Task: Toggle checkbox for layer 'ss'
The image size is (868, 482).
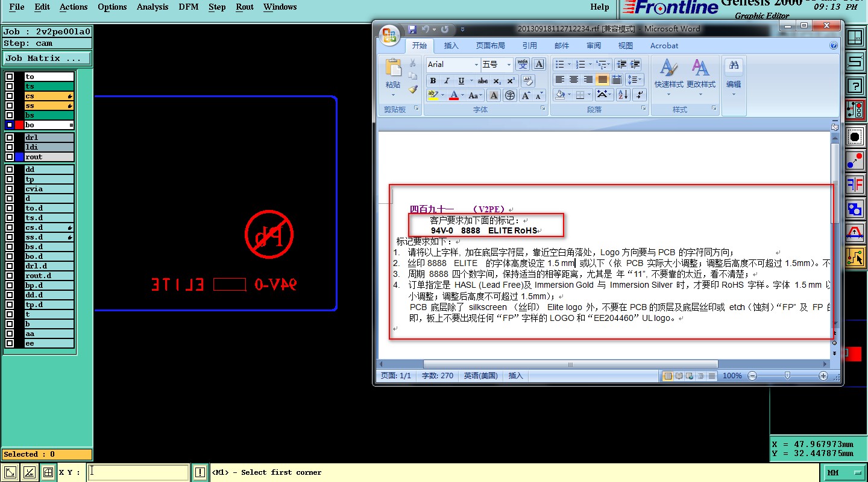Action: point(9,106)
